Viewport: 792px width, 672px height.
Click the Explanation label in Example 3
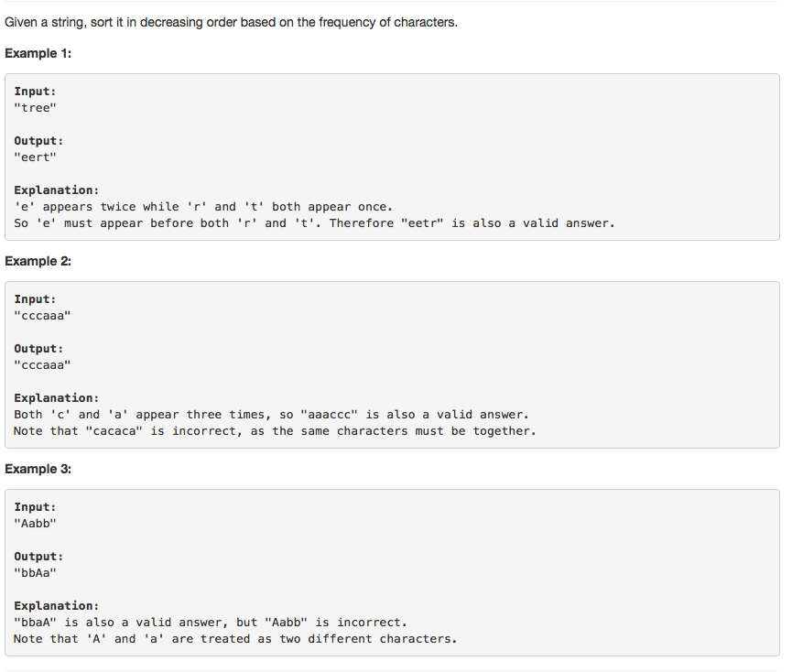click(x=57, y=606)
